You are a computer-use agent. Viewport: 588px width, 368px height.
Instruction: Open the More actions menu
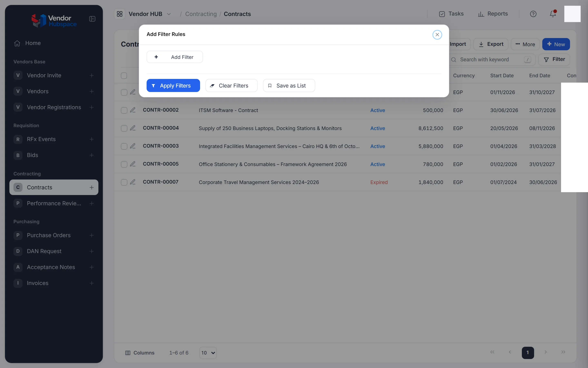525,44
